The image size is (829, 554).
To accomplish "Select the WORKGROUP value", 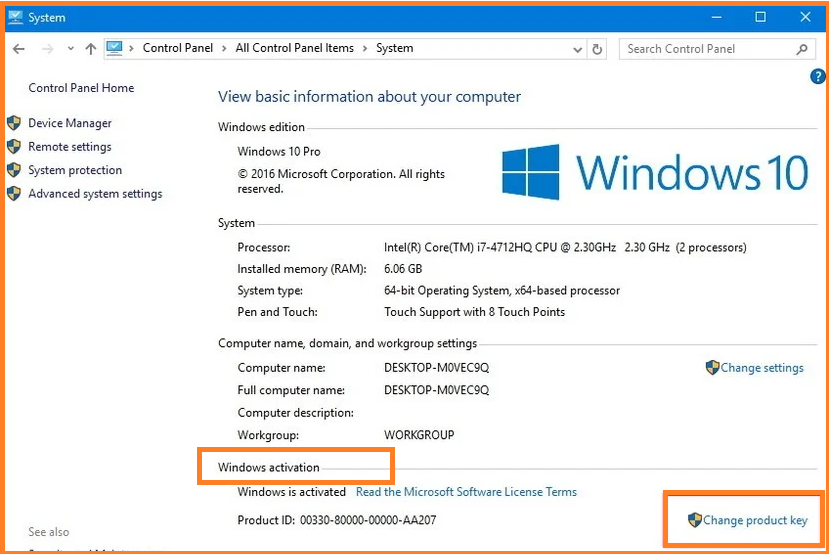I will tap(419, 435).
